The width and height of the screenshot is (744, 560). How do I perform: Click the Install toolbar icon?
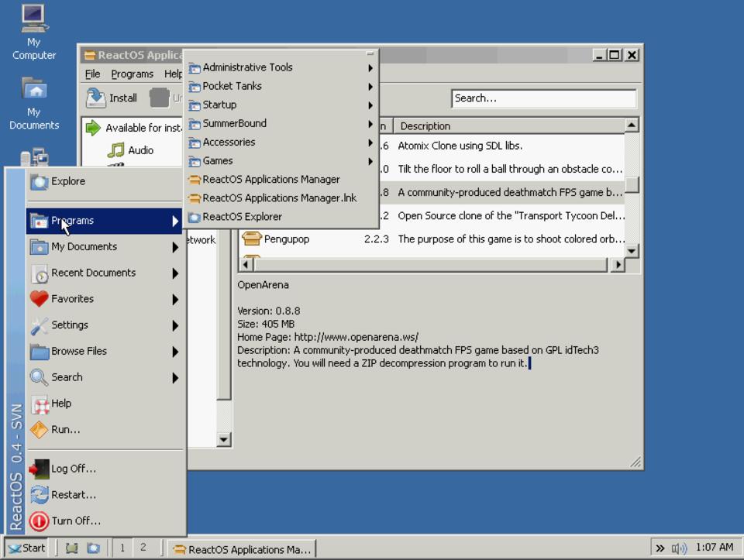coord(96,98)
